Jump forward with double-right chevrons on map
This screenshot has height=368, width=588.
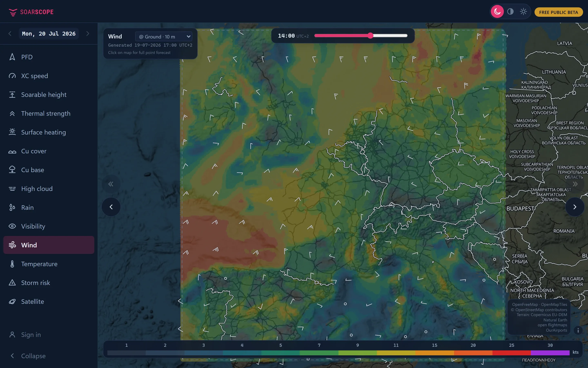[575, 184]
